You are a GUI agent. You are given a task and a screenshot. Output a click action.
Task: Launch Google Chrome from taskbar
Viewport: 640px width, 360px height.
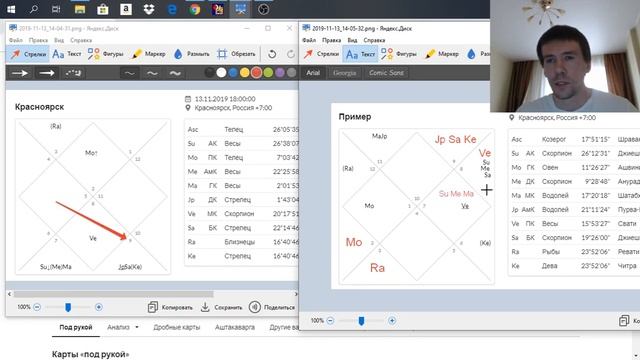pos(195,9)
